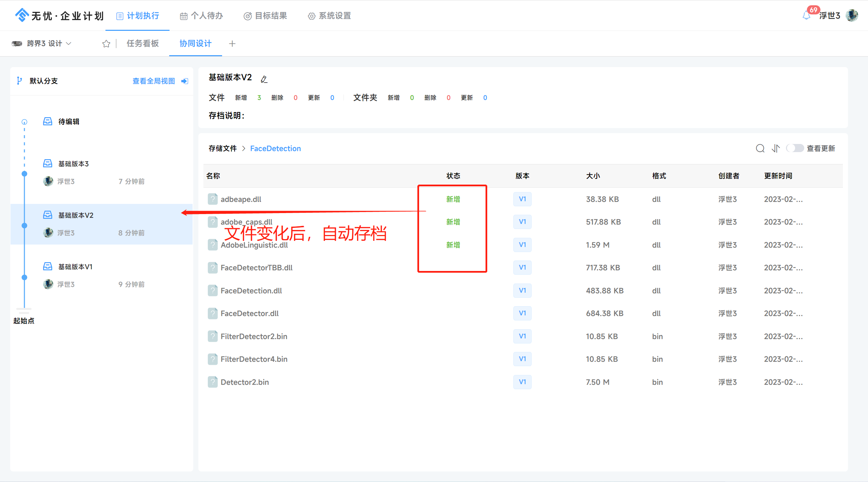Click the arrow icon next to 查看全局视图
Viewport: 868px width, 482px height.
coord(185,81)
